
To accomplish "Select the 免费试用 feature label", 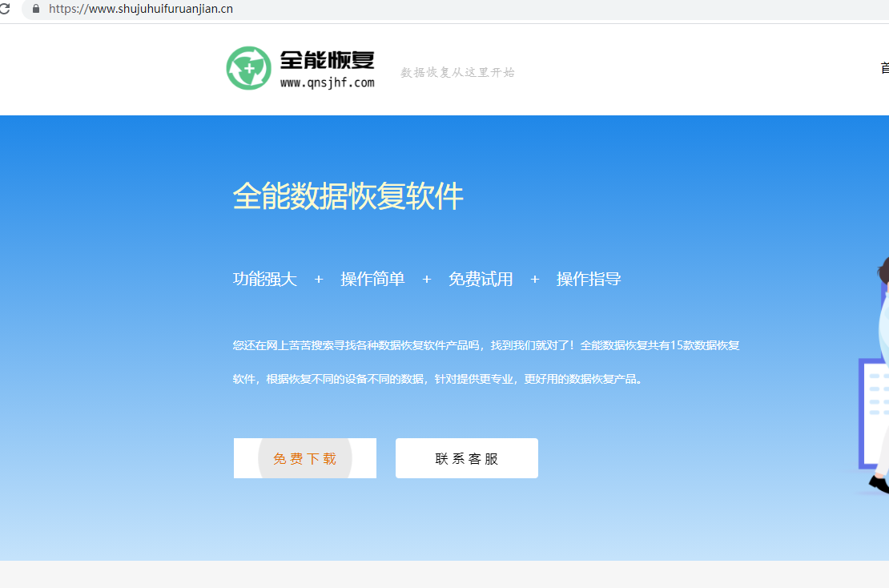I will [481, 279].
